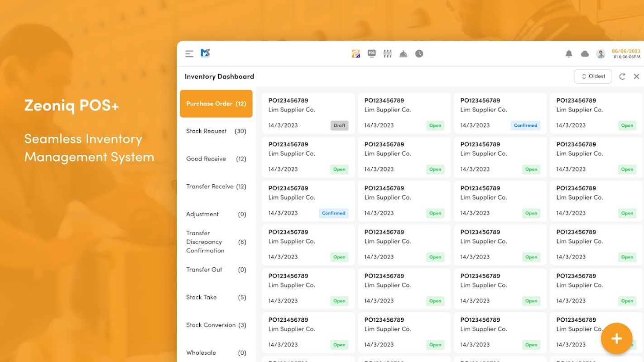View notifications via the bell icon
Viewport: 644px width, 362px height.
click(x=569, y=54)
